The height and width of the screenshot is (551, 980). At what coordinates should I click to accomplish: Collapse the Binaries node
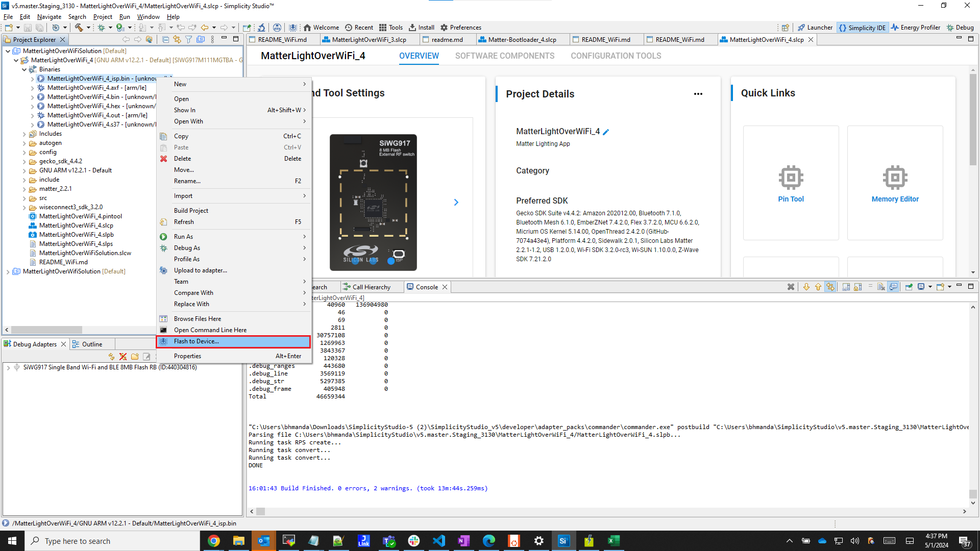[x=24, y=69]
